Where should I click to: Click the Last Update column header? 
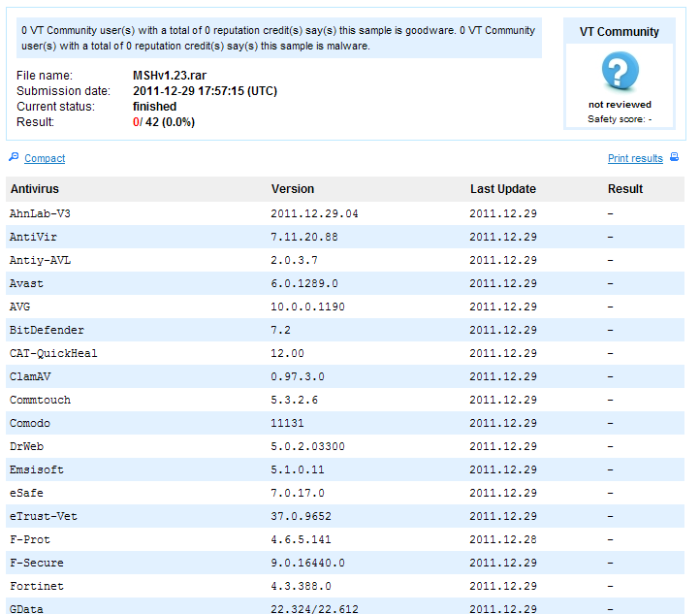502,189
